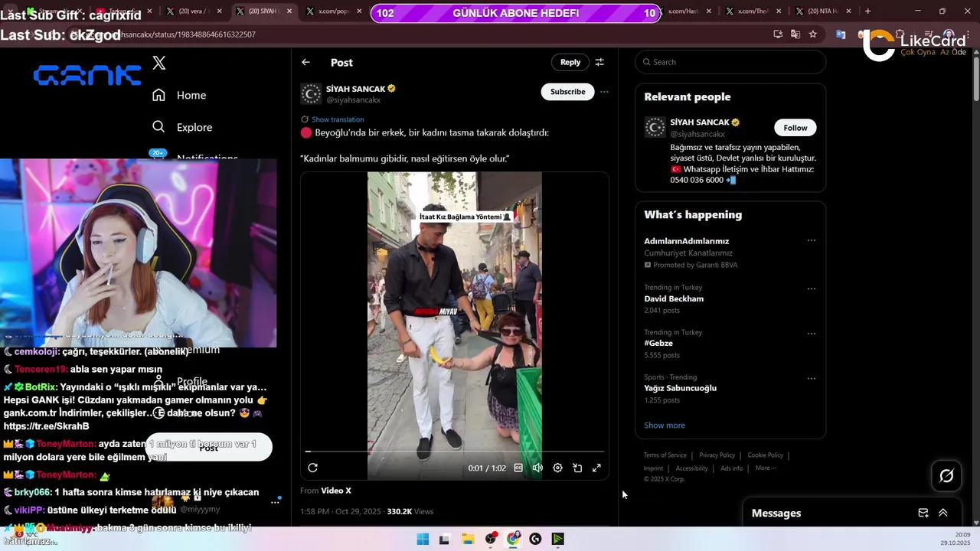This screenshot has width=980, height=551.
Task: Open the Accessibility footer link
Action: point(691,468)
